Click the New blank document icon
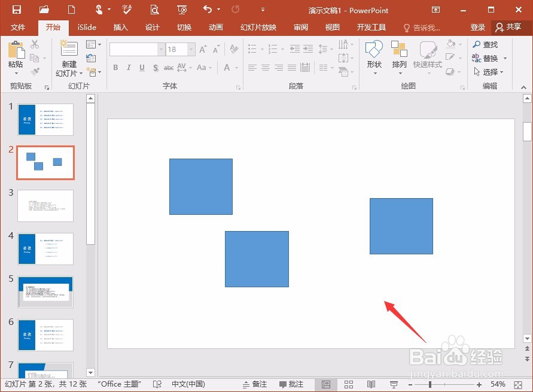Image resolution: width=533 pixels, height=392 pixels. [x=71, y=10]
